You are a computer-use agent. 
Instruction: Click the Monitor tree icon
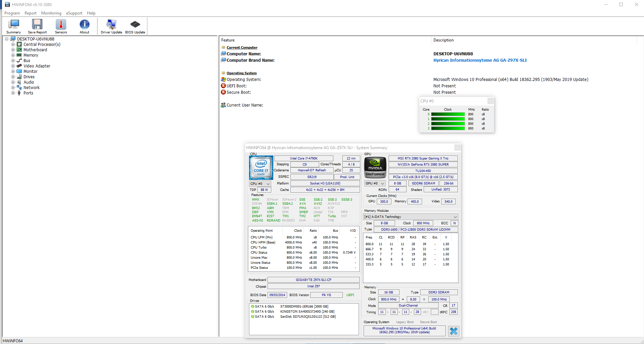(x=19, y=71)
